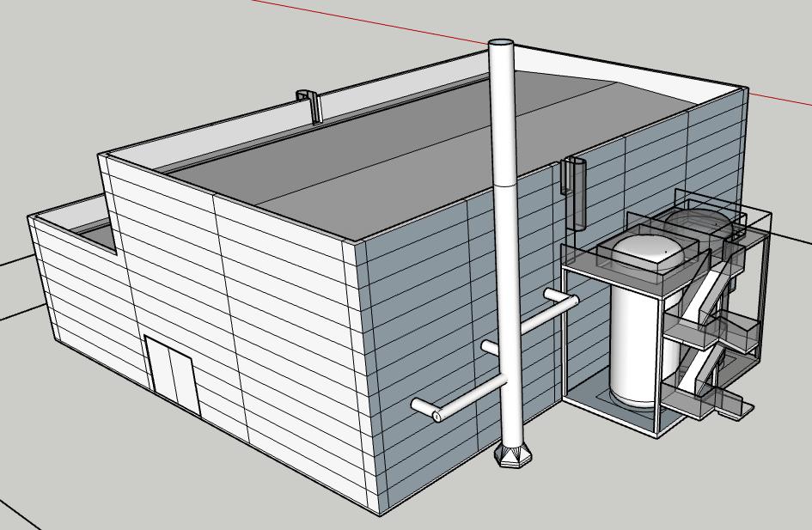Select the lower horizontal pipe with open end
The width and height of the screenshot is (812, 530).
coord(458,399)
